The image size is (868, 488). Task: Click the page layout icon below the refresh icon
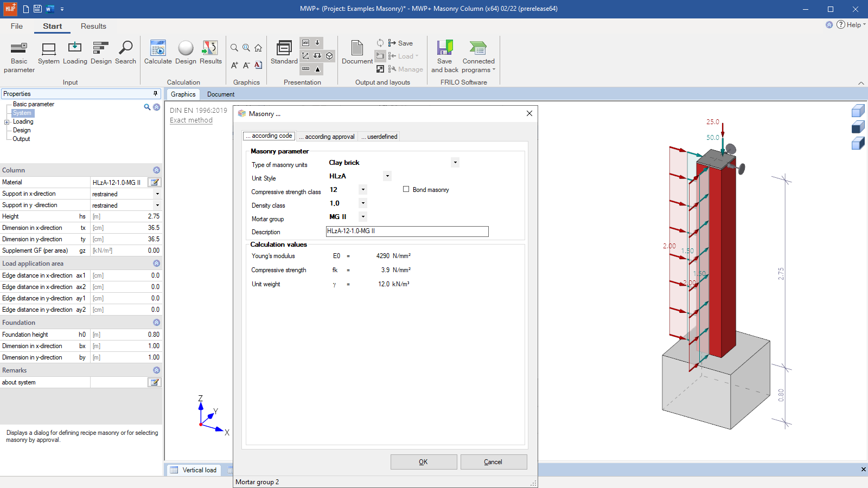380,56
